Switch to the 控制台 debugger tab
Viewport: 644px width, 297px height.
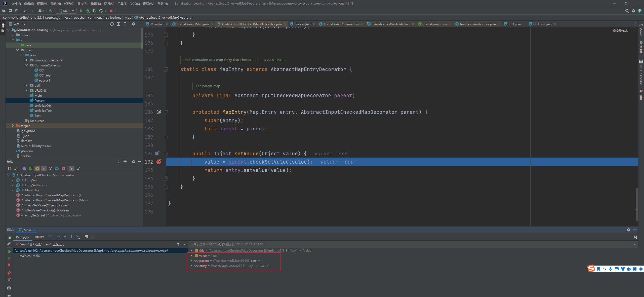click(x=39, y=237)
